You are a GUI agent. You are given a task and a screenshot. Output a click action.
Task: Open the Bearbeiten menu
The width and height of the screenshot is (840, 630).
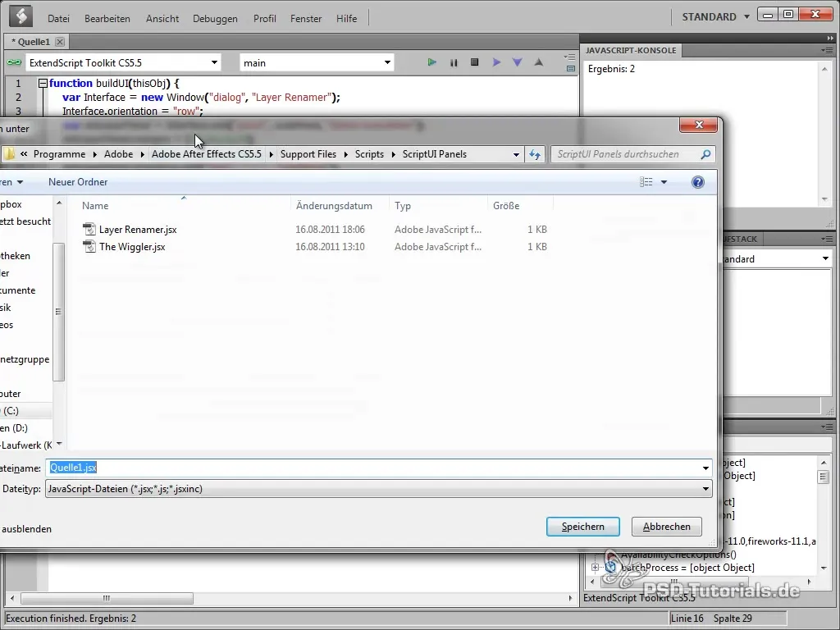click(107, 18)
